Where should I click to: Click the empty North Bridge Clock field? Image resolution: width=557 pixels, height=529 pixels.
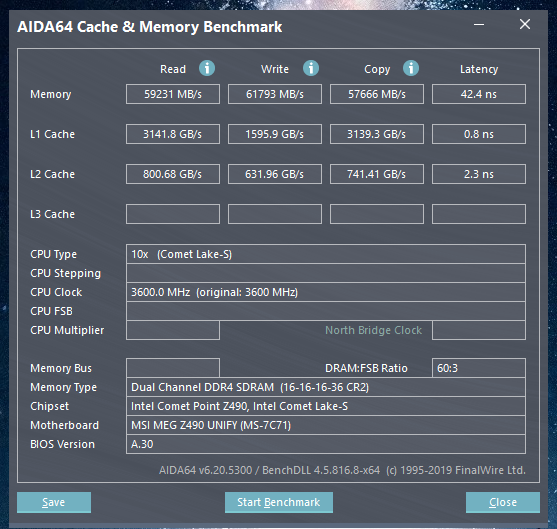coord(479,330)
